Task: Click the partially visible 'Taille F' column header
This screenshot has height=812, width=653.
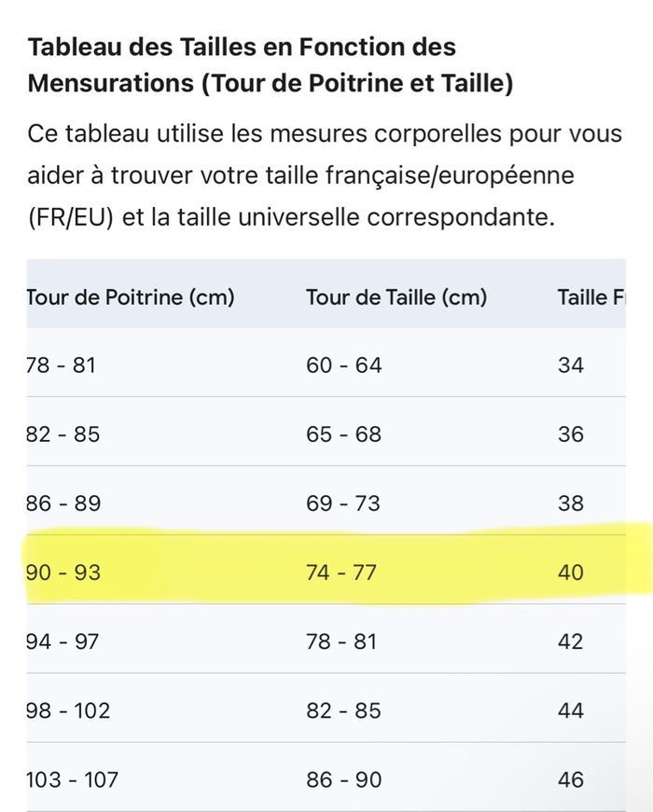Action: (x=591, y=297)
